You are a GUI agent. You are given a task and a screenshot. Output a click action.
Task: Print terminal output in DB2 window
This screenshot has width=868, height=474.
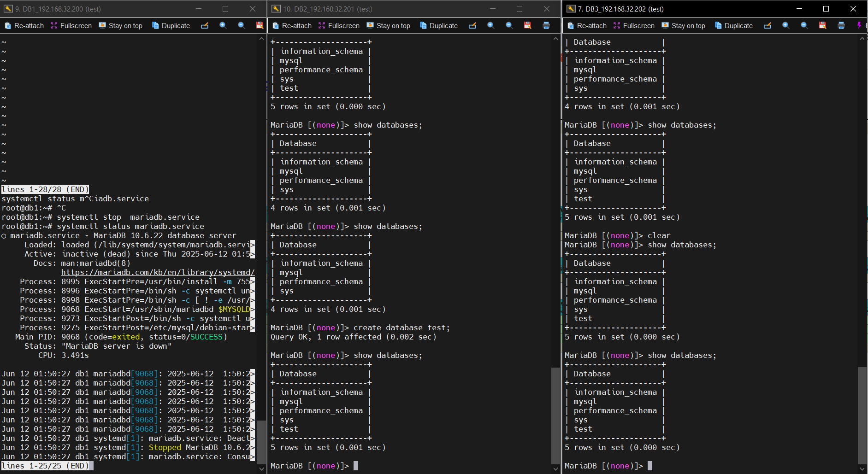click(546, 26)
